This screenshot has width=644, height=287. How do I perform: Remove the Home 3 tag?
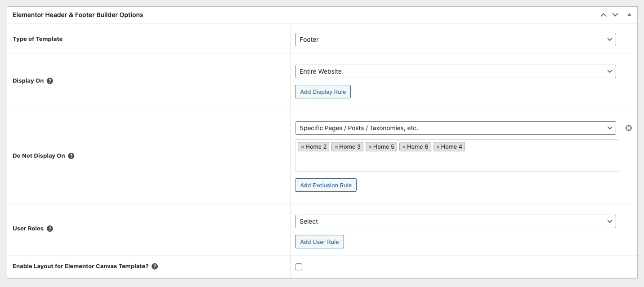[336, 147]
